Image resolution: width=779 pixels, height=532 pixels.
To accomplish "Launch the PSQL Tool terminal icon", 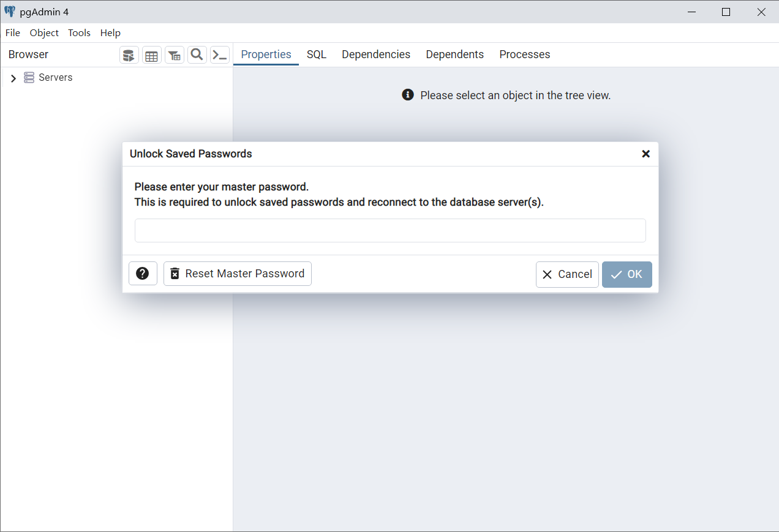I will [x=220, y=55].
